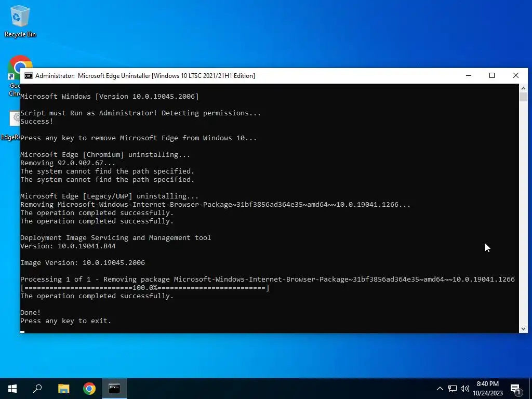
Task: Click the 'Removing 92.0.902.67...' line
Action: pos(68,163)
